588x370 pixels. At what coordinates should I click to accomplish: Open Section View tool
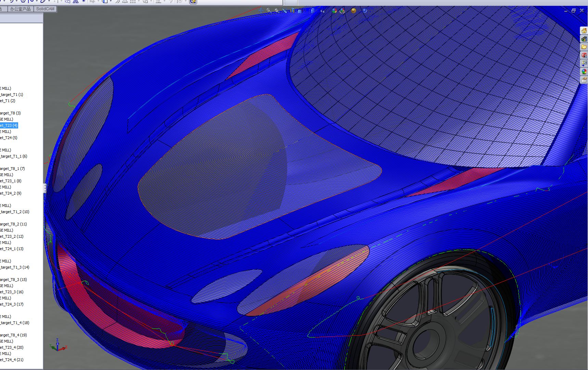[292, 11]
